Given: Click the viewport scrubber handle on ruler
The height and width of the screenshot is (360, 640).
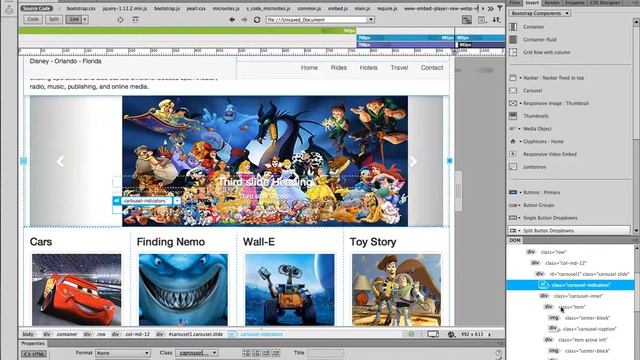Looking at the screenshot, I should [454, 52].
